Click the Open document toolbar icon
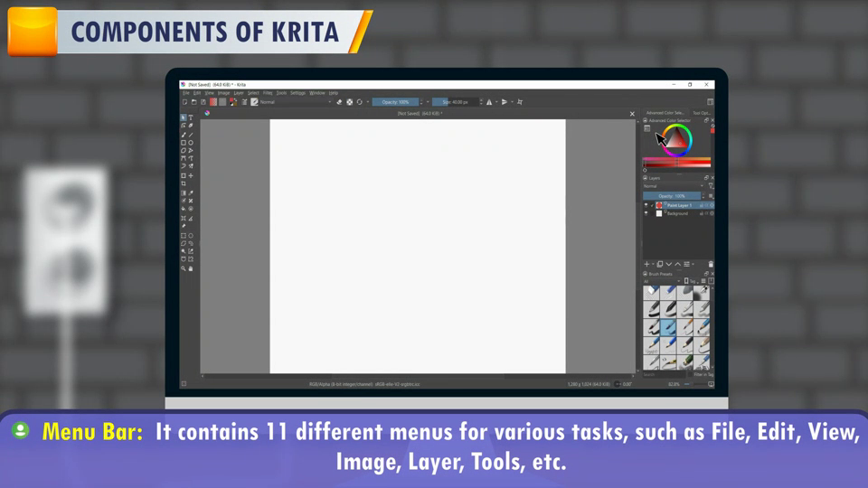Image resolution: width=868 pixels, height=488 pixels. coord(194,102)
